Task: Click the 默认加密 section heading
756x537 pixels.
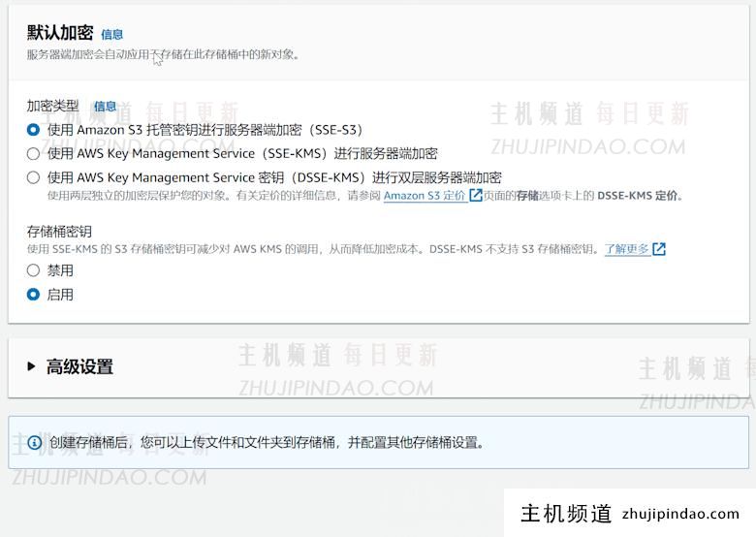Action: click(60, 33)
